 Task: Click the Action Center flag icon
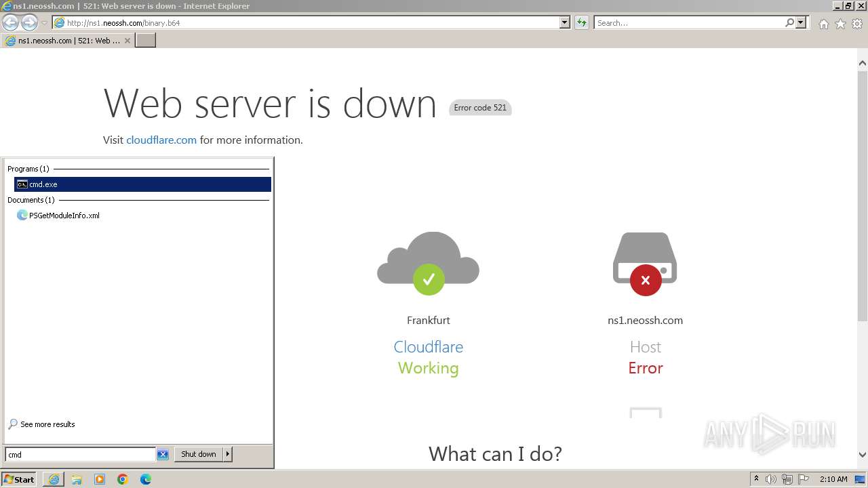(804, 479)
